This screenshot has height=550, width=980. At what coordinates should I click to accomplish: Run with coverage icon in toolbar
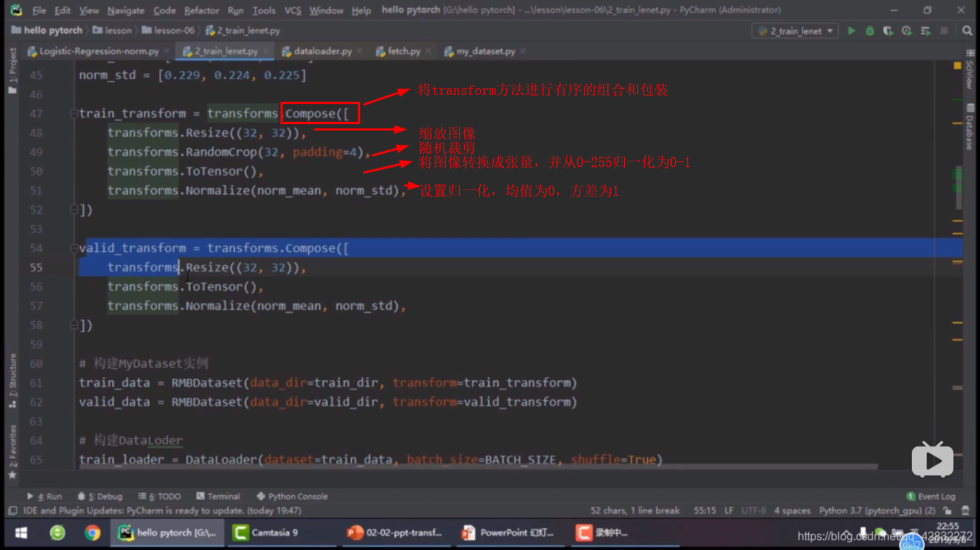[x=888, y=31]
